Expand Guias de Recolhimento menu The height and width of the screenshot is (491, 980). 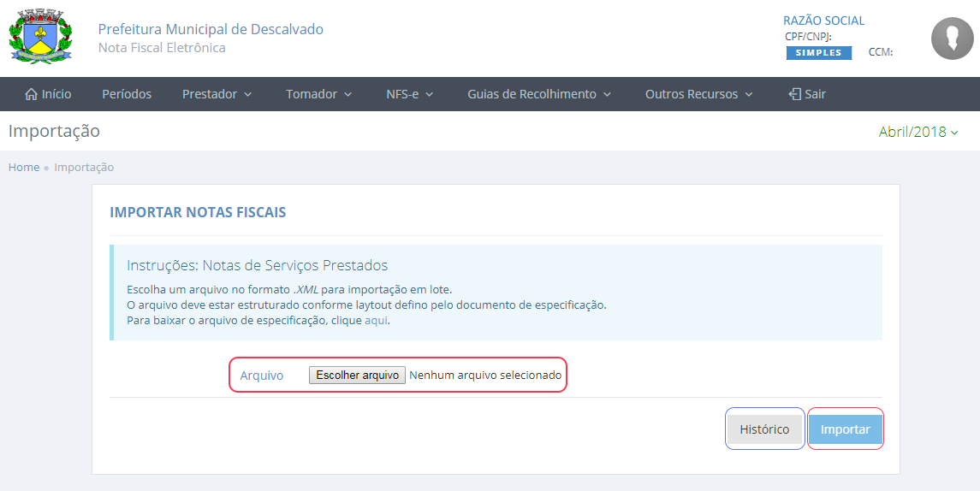(538, 94)
